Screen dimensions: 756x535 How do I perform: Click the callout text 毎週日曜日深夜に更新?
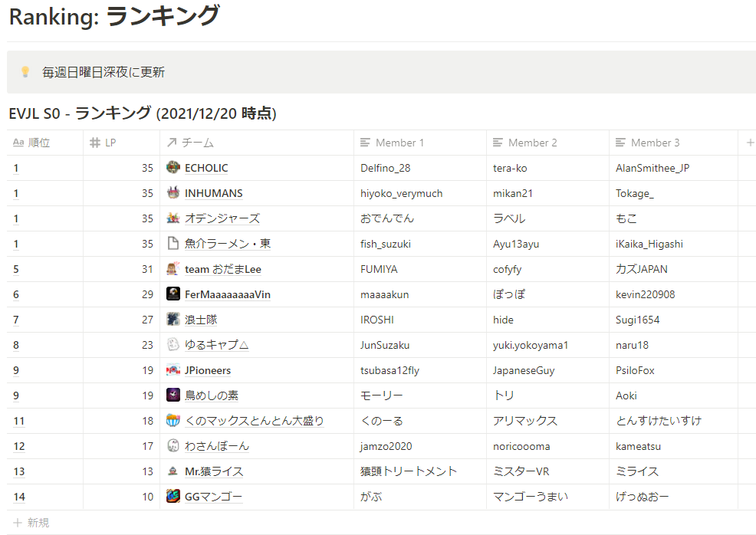pos(104,72)
